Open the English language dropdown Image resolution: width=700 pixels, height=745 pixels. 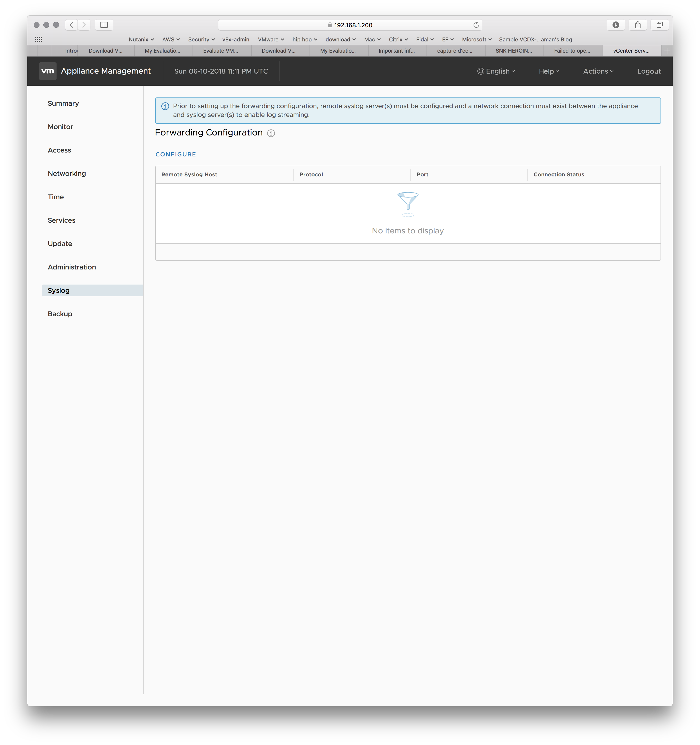click(496, 71)
